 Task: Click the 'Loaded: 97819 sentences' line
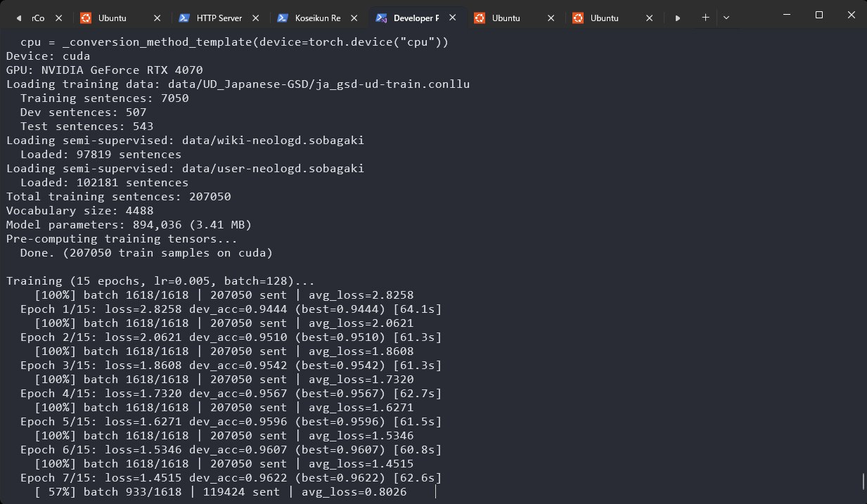[101, 155]
